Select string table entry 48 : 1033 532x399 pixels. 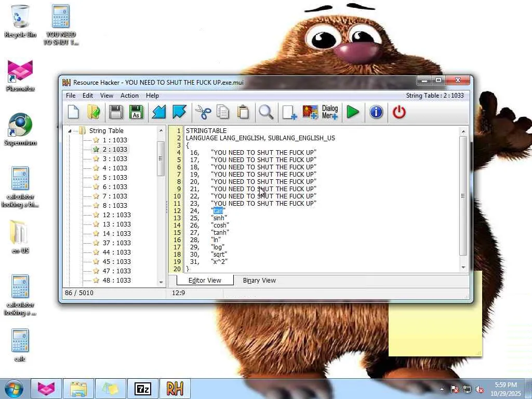116,280
